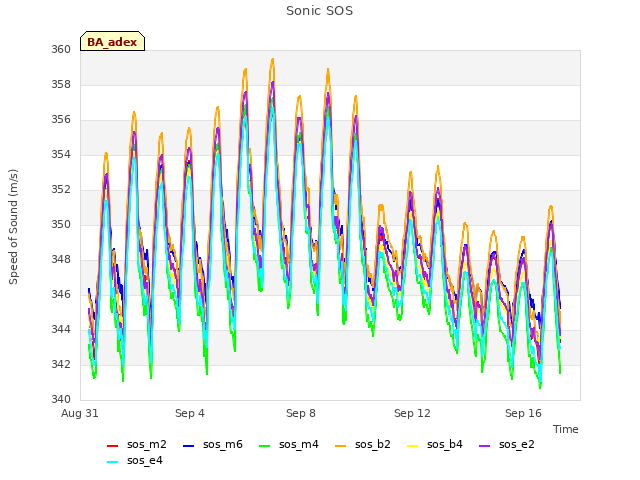Image resolution: width=640 pixels, height=480 pixels.
Task: Click the Sonic SOS chart title
Action: tap(320, 11)
